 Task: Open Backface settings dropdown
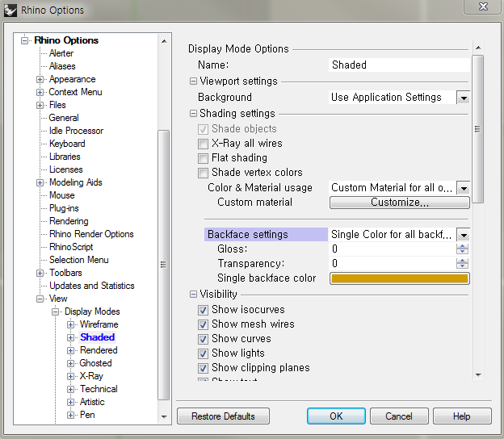point(463,235)
